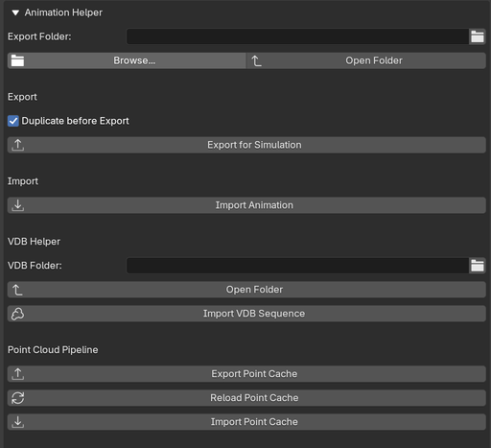Viewport: 491px width, 448px height.
Task: Click folder icon beside VDB Folder field
Action: [x=478, y=266]
